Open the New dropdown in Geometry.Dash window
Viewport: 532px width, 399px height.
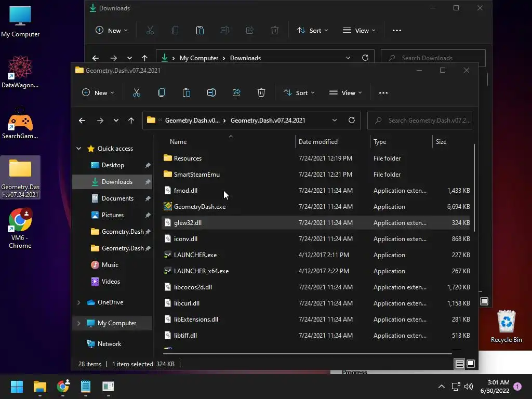(98, 92)
